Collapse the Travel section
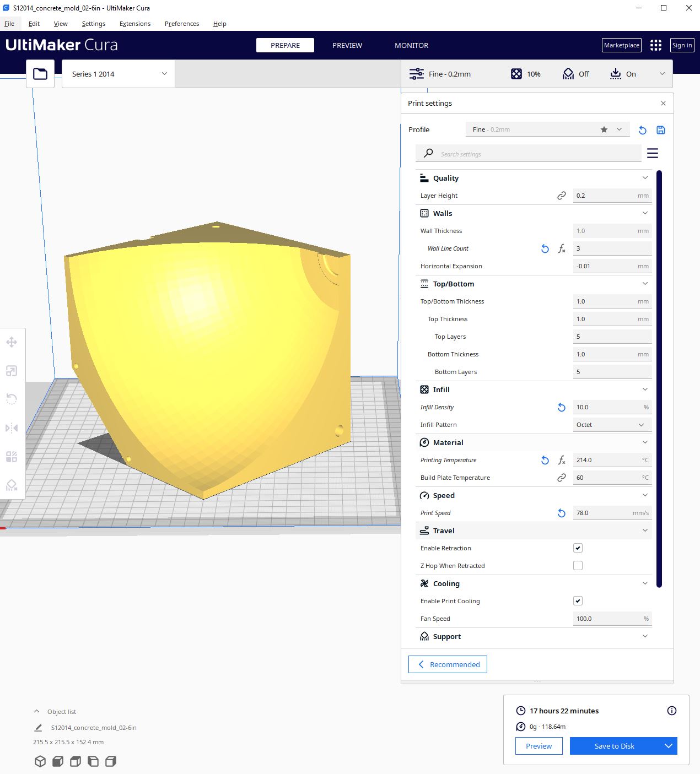This screenshot has height=774, width=700. point(645,531)
